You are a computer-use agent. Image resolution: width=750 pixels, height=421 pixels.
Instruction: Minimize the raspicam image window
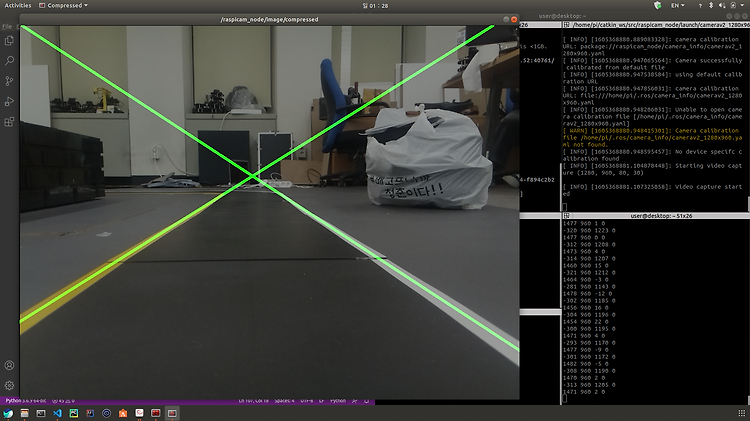[x=506, y=20]
